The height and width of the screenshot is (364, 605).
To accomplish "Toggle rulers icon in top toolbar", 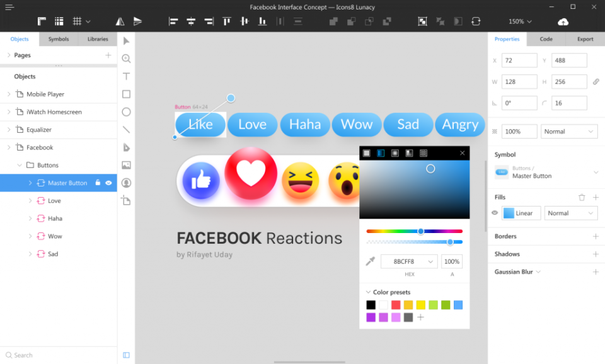I will [42, 21].
